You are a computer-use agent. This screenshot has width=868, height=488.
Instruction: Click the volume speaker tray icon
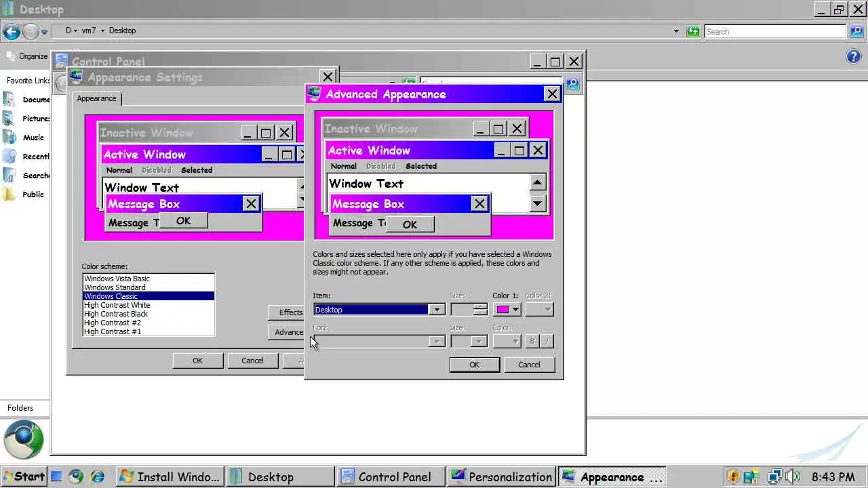click(792, 476)
